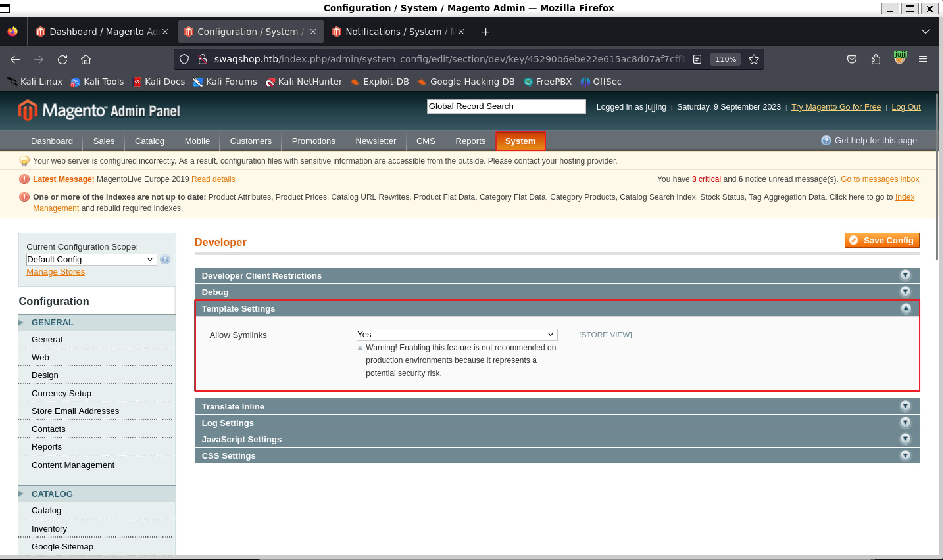Viewport: 943px width, 560px height.
Task: Open Firefox hamburger application menu
Action: (x=923, y=59)
